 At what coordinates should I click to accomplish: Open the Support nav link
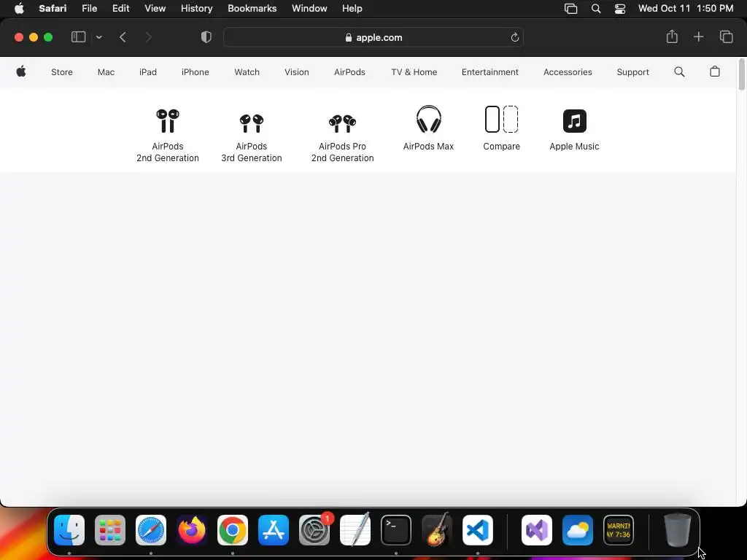tap(632, 72)
